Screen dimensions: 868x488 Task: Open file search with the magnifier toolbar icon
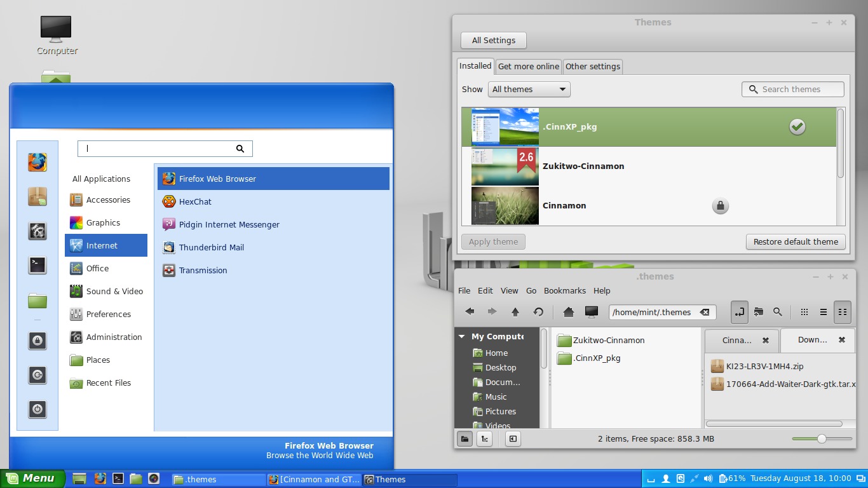[777, 312]
